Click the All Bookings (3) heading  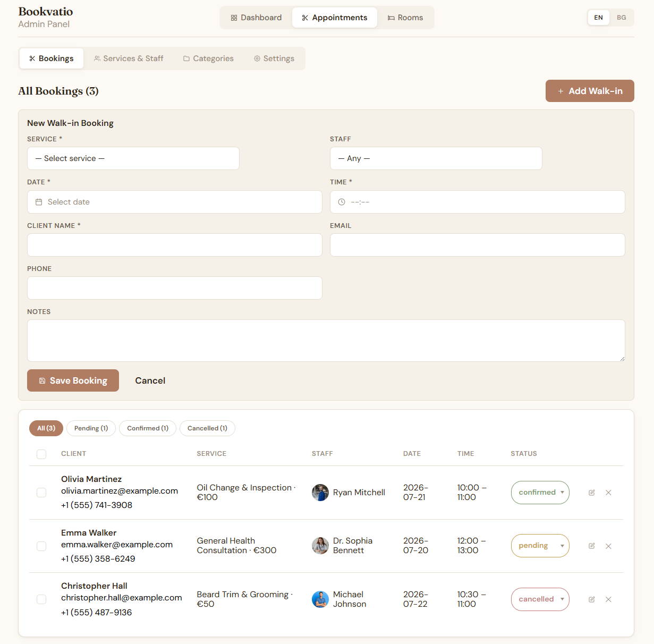point(58,91)
